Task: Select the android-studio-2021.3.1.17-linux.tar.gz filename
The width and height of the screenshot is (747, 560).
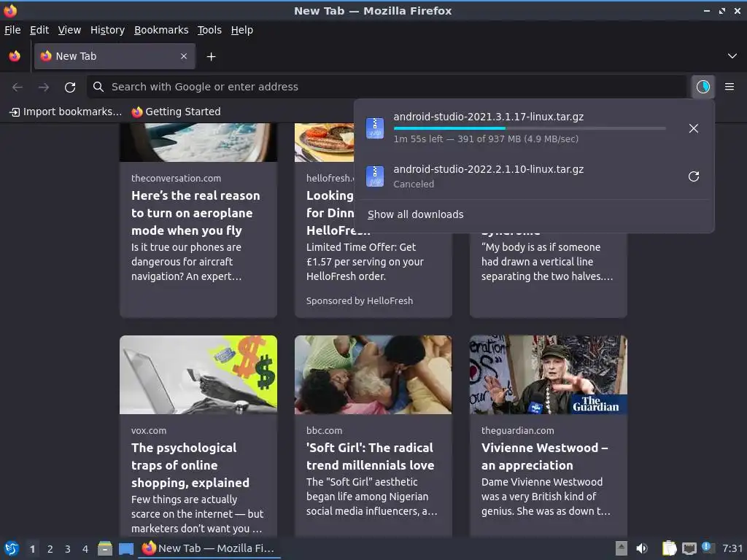Action: [488, 117]
